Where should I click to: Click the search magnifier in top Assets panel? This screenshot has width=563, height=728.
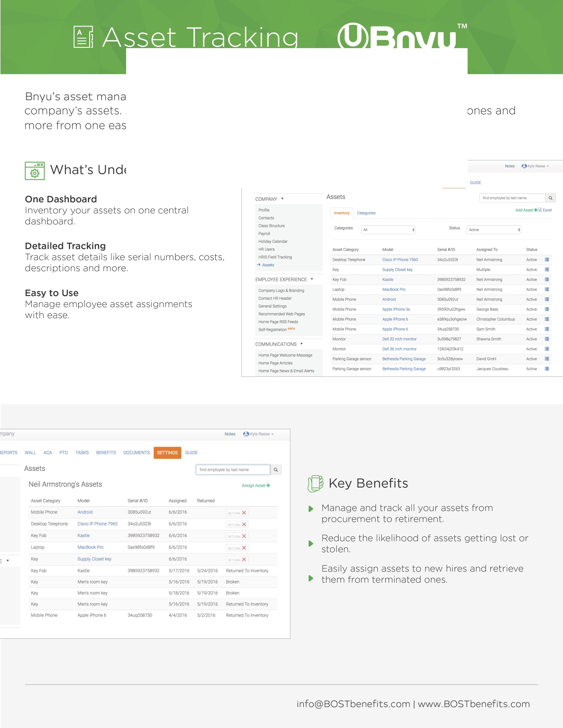[550, 198]
